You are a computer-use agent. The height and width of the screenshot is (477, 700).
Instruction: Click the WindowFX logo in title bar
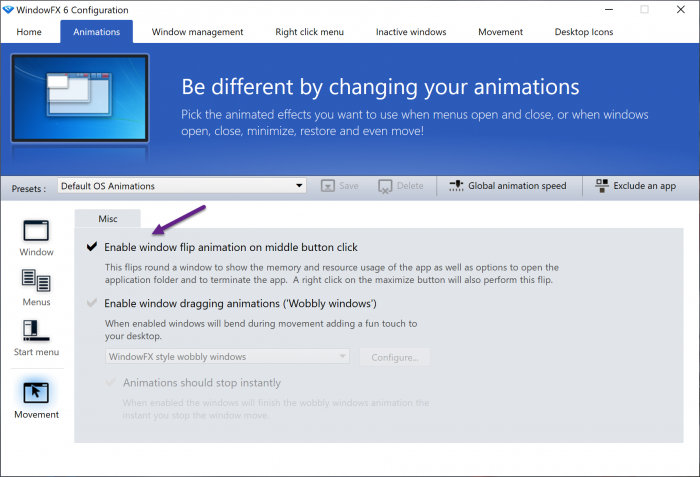[10, 9]
